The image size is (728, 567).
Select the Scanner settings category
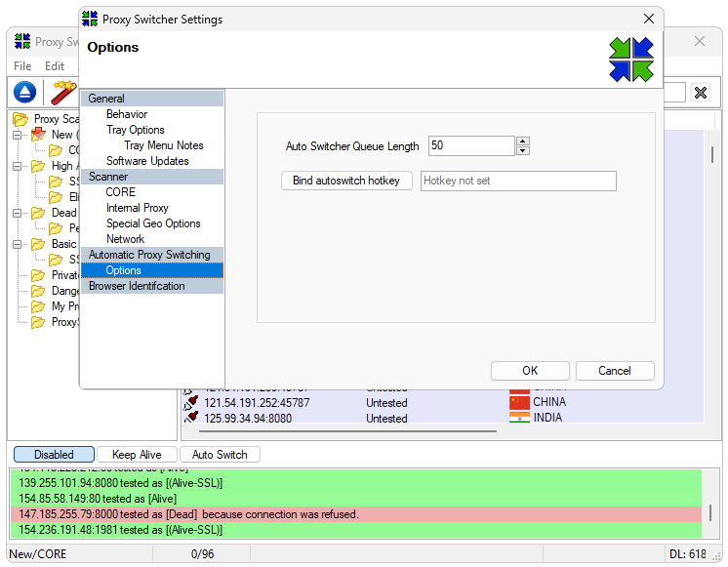[152, 177]
